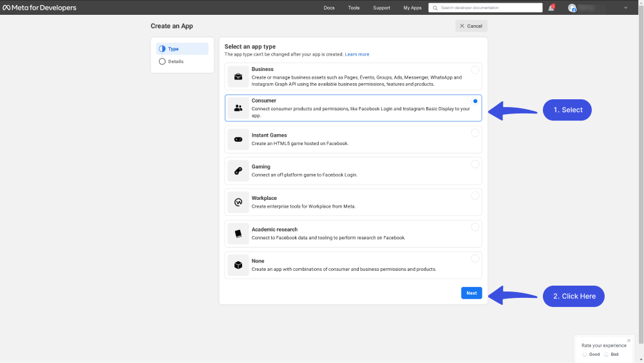Select the Gaming radio button
Viewport: 644px width, 363px height.
point(475,164)
